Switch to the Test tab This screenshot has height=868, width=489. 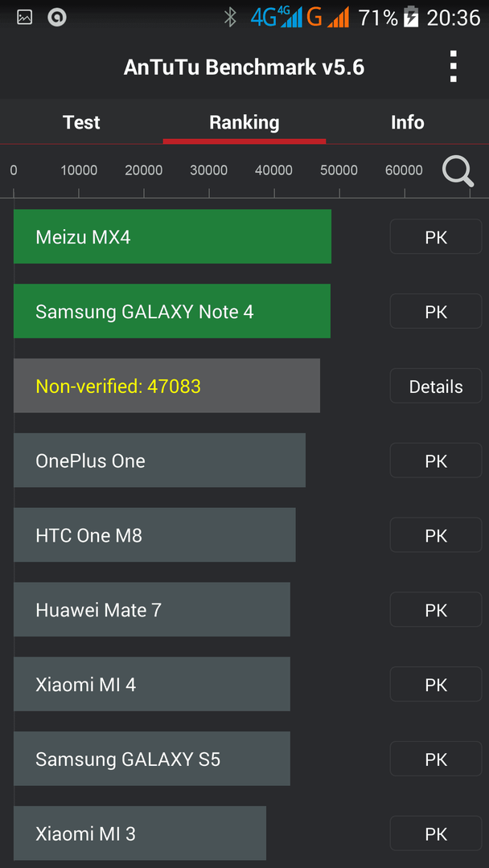tap(81, 122)
